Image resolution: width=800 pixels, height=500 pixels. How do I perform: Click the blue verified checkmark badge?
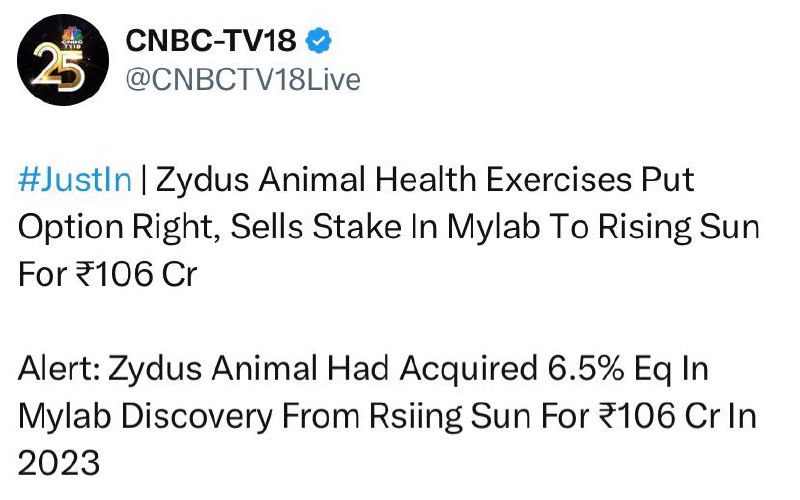318,40
